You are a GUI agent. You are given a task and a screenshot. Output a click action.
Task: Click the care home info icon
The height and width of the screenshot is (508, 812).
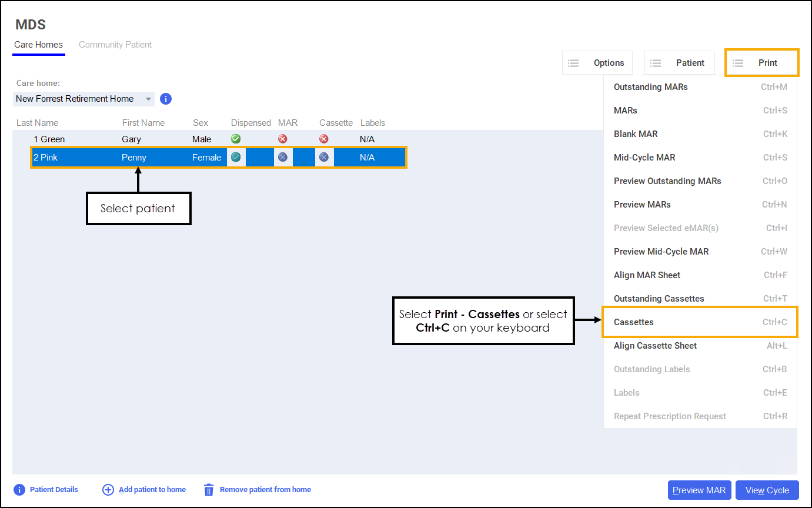166,99
